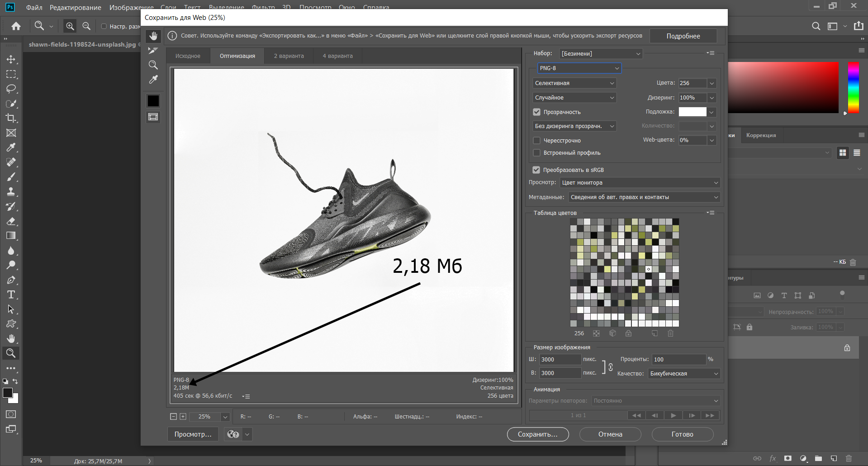Open the Случайное dither method dropdown
This screenshot has width=868, height=466.
coord(574,98)
